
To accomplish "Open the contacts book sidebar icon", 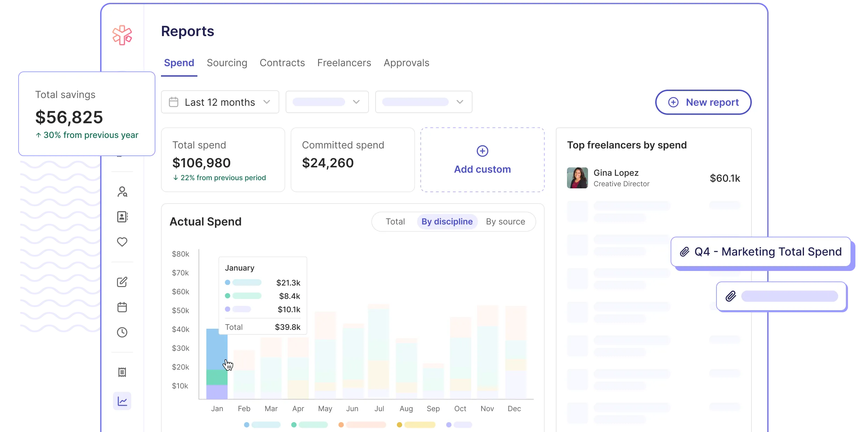I will (x=122, y=217).
